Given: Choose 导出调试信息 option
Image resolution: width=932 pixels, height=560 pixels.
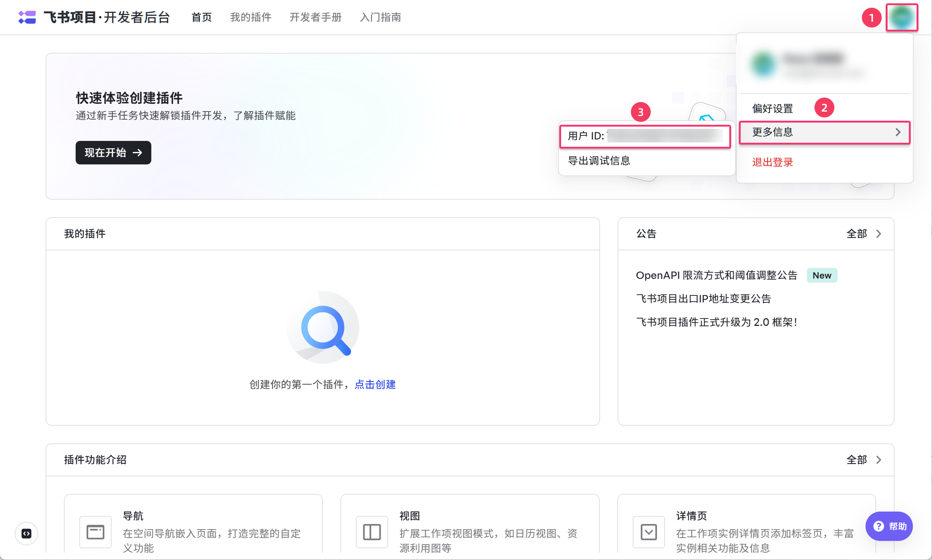Looking at the screenshot, I should click(599, 161).
